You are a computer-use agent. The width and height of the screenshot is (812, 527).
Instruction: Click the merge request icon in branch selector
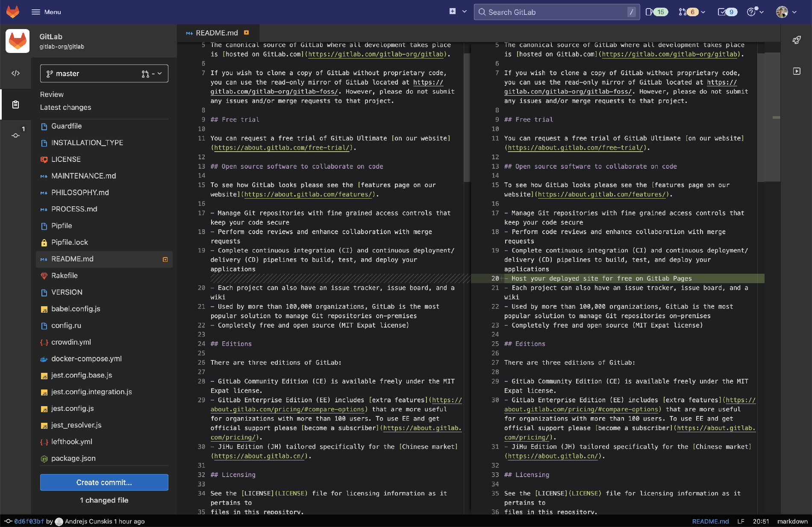[x=145, y=73]
